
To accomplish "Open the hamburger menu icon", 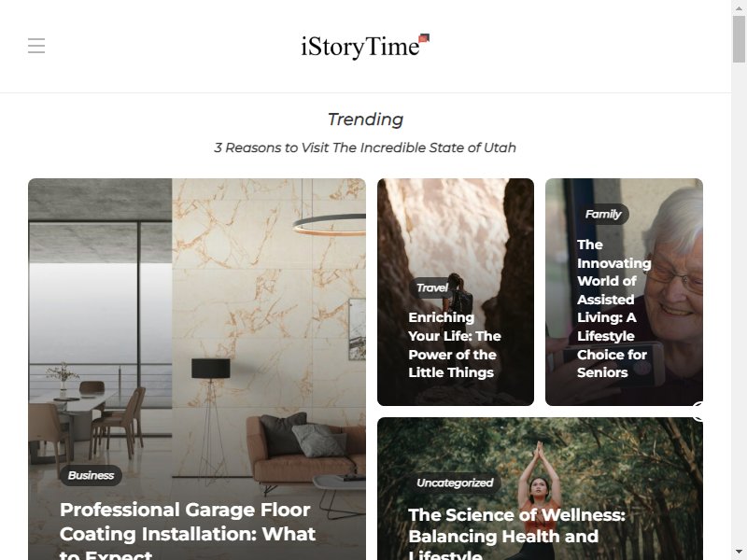I will coord(36,46).
